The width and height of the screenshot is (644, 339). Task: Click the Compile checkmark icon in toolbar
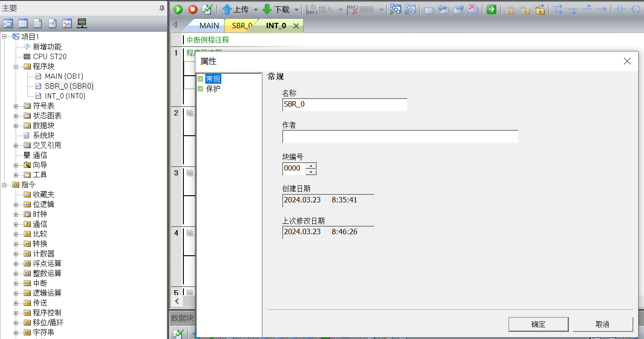[207, 9]
